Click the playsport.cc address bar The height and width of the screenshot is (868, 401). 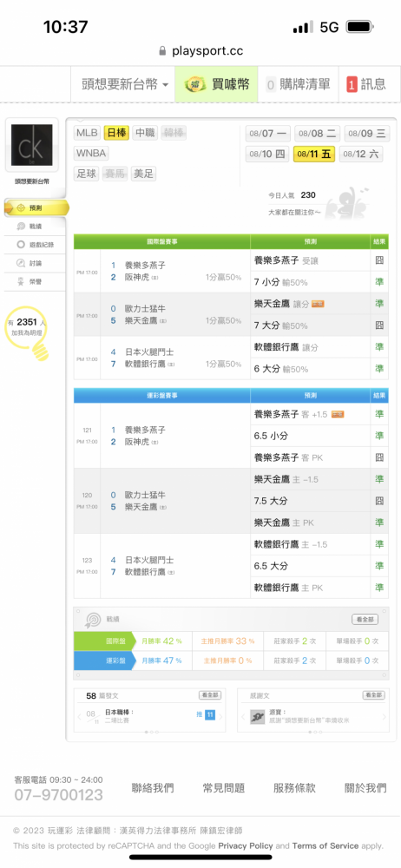click(x=201, y=51)
